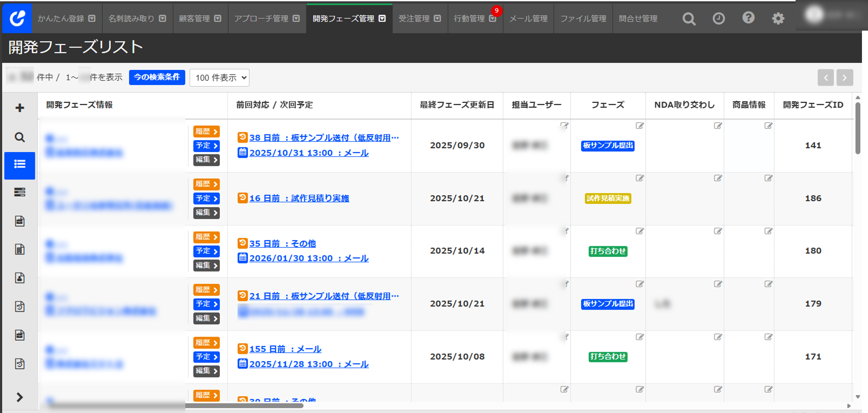The width and height of the screenshot is (868, 413).
Task: Open the 155 日前:メール link
Action: 285,349
